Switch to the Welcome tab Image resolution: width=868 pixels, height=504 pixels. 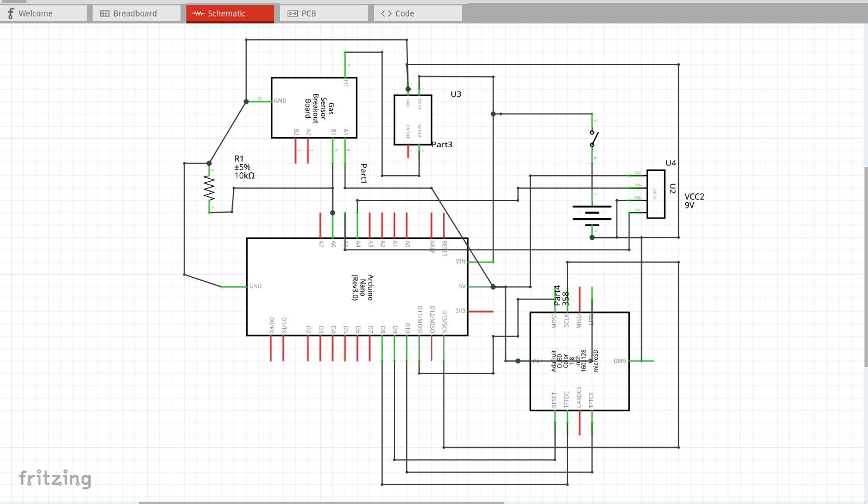[44, 13]
